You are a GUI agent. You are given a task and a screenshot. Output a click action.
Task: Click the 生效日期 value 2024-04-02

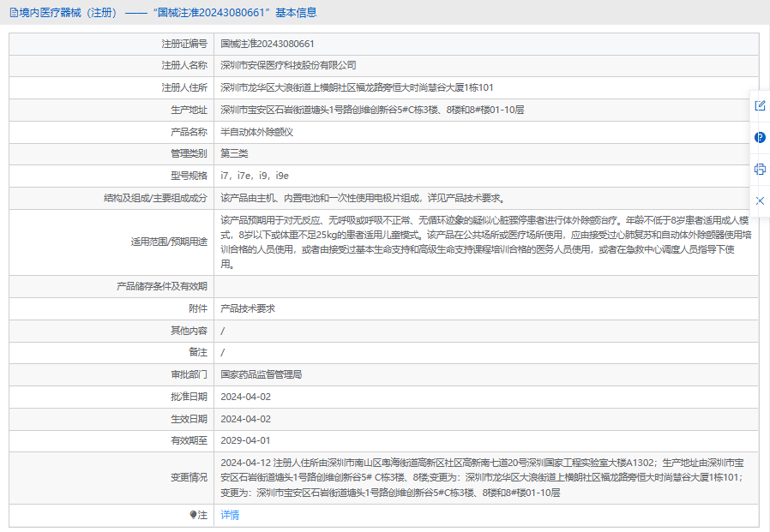click(245, 419)
